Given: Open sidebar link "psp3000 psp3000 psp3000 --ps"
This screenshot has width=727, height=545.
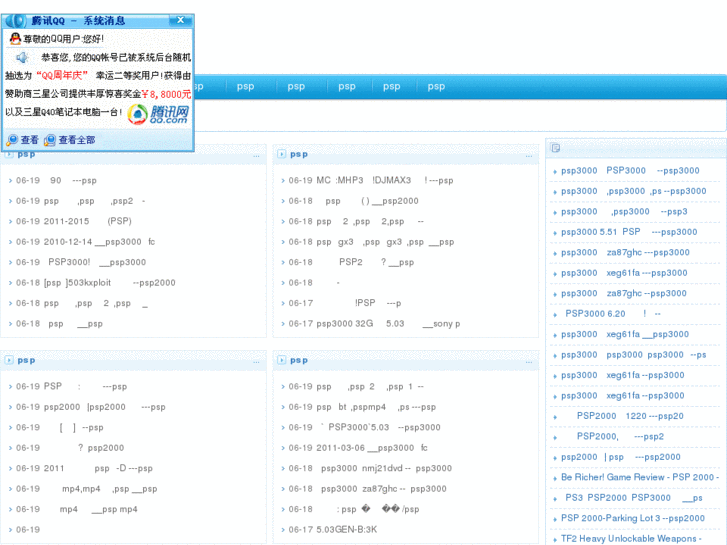Looking at the screenshot, I should pyautogui.click(x=633, y=354).
